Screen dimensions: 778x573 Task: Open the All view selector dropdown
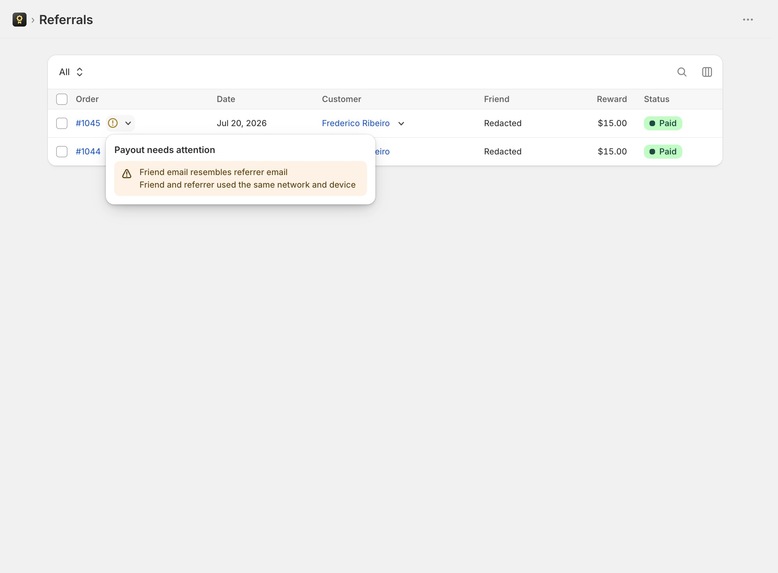click(70, 72)
